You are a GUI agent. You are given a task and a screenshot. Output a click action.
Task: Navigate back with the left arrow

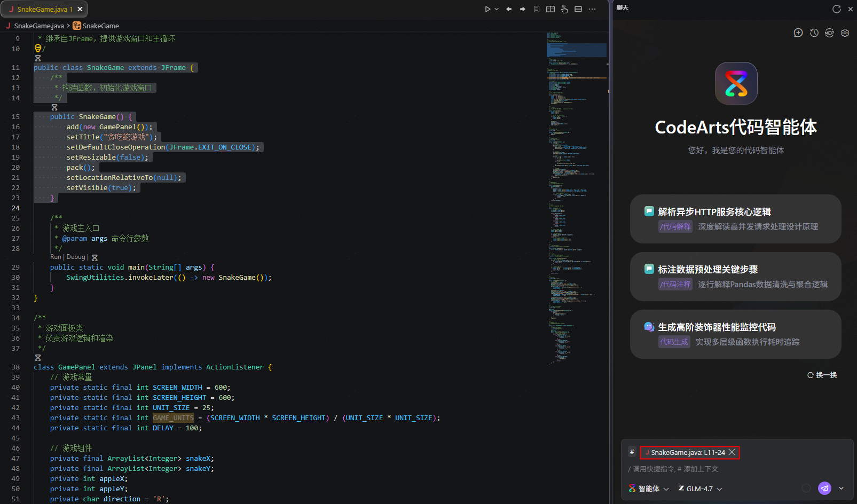(x=509, y=9)
